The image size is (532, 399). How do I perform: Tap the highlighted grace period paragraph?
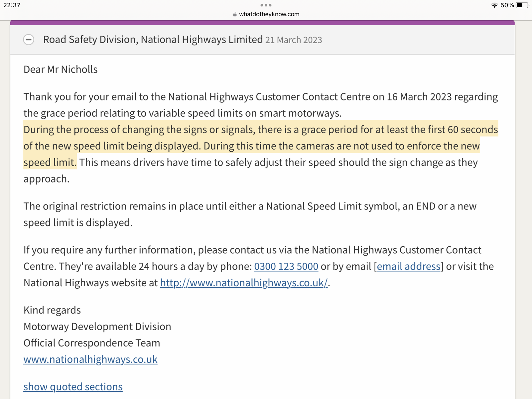tap(261, 146)
